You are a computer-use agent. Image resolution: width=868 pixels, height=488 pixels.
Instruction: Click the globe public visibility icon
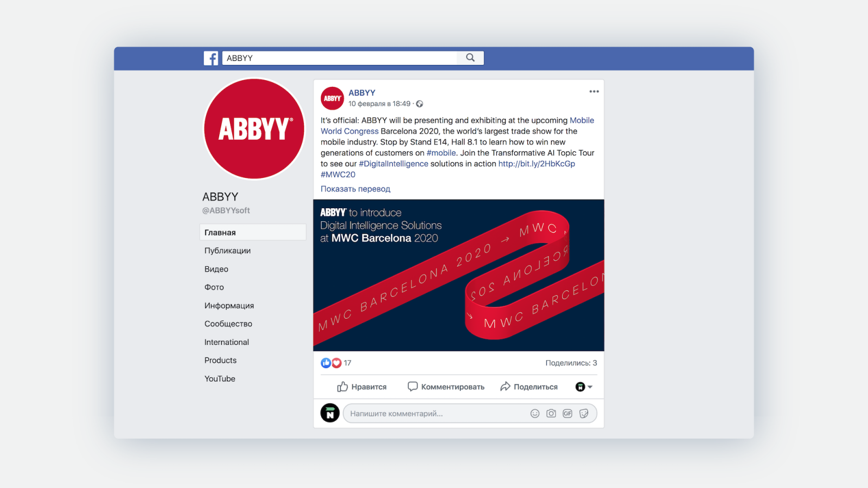419,104
